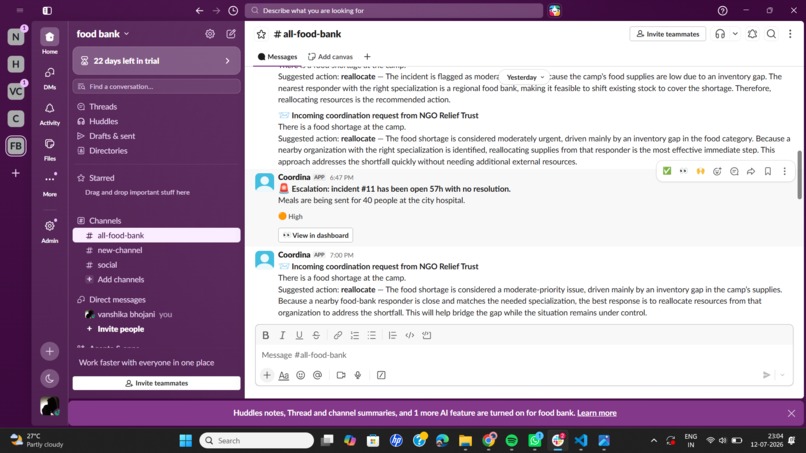
Task: Open the Yesterday date dropdown
Action: point(525,77)
